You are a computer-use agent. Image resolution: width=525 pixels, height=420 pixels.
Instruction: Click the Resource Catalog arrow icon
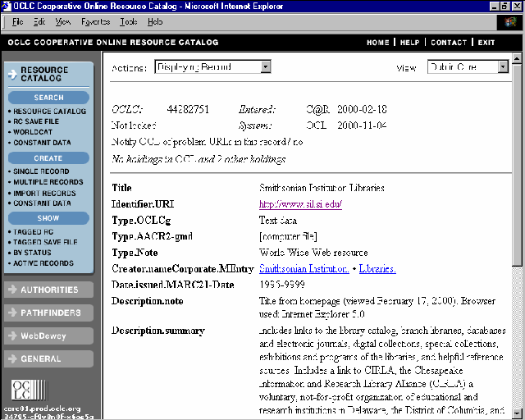12,75
